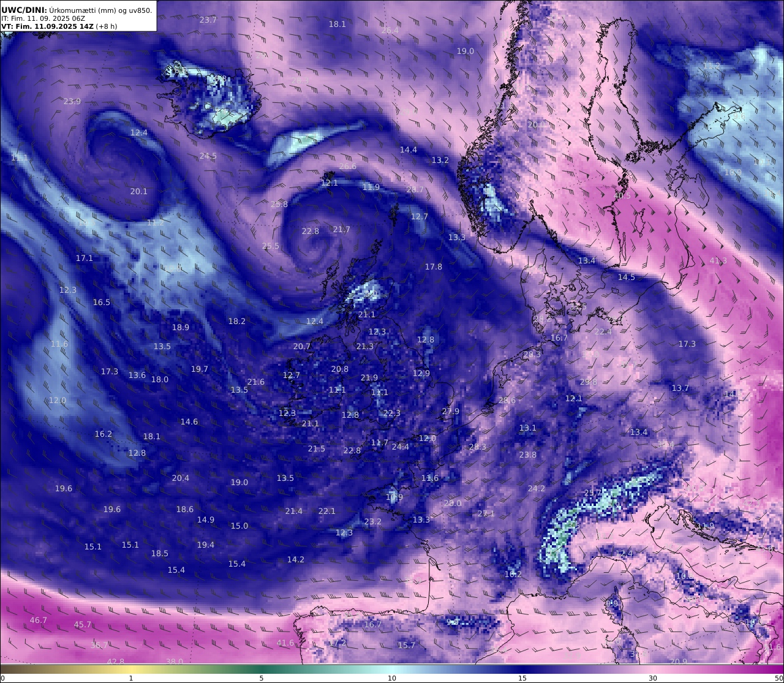The height and width of the screenshot is (683, 784).
Task: Click the 'VT: Fim. 11.09.2025 14Z' line
Action: pos(48,26)
